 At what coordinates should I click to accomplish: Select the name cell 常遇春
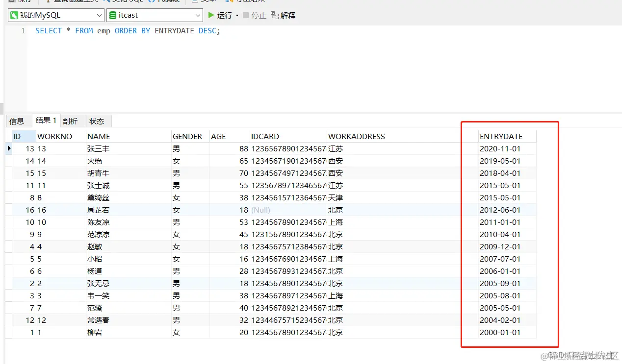pyautogui.click(x=129, y=320)
